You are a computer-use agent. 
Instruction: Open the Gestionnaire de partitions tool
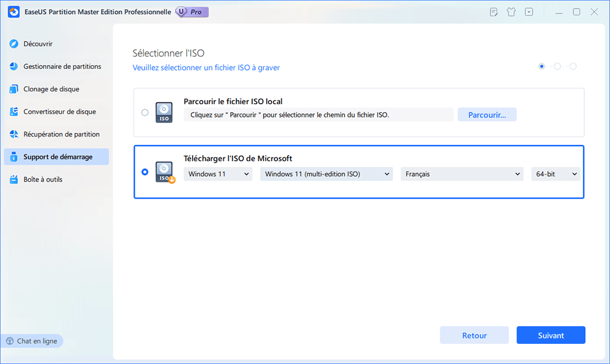pos(55,66)
